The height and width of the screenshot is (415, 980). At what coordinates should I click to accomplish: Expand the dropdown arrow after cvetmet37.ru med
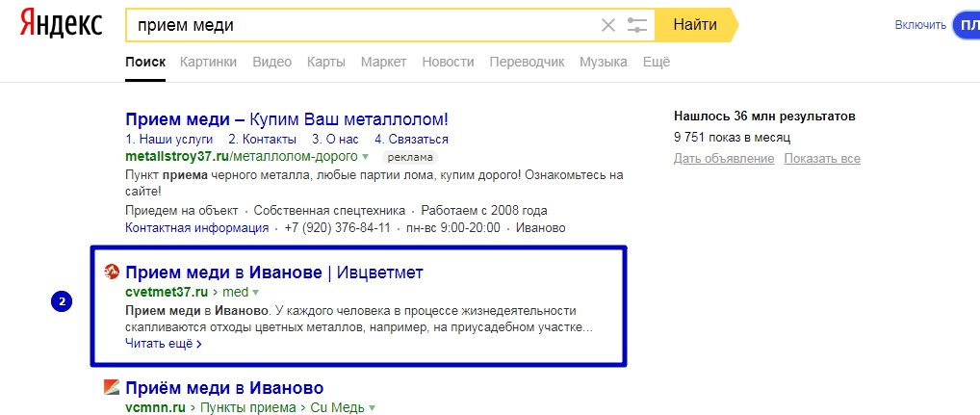coord(256,293)
